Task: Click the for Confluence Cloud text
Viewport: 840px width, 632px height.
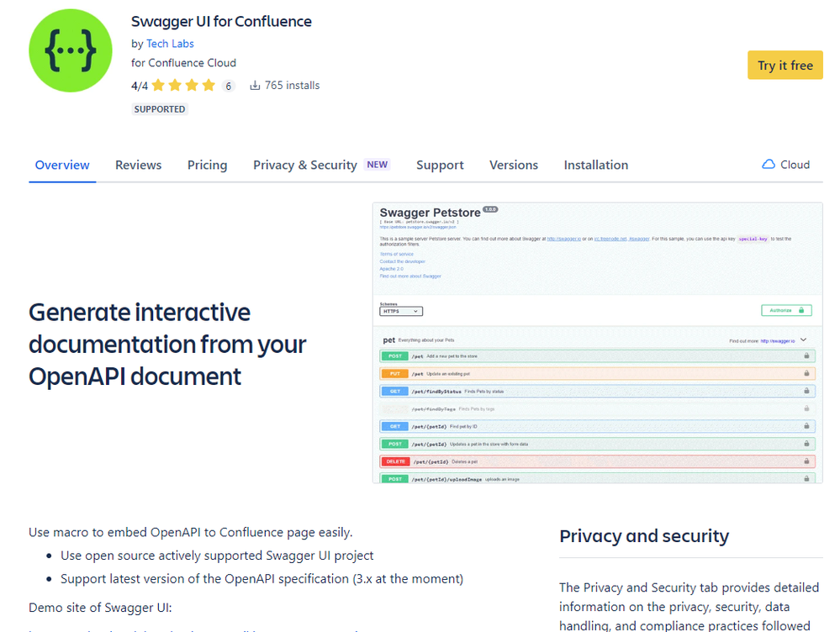Action: tap(184, 63)
